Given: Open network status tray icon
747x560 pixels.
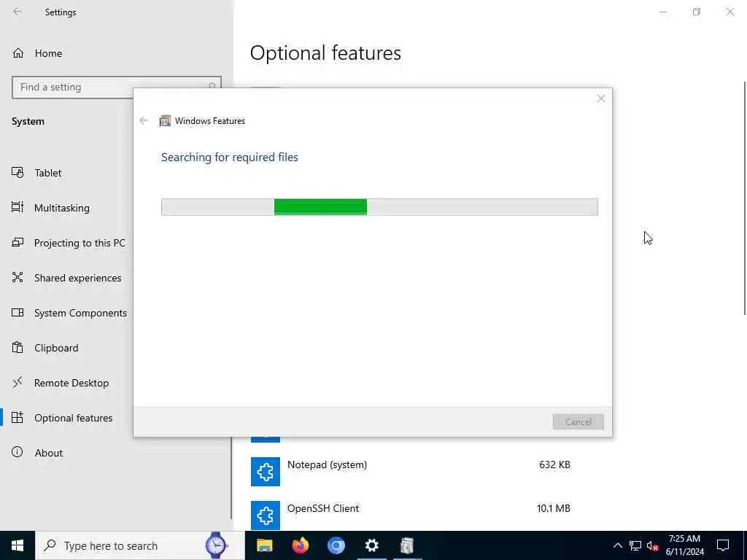Looking at the screenshot, I should (x=635, y=545).
